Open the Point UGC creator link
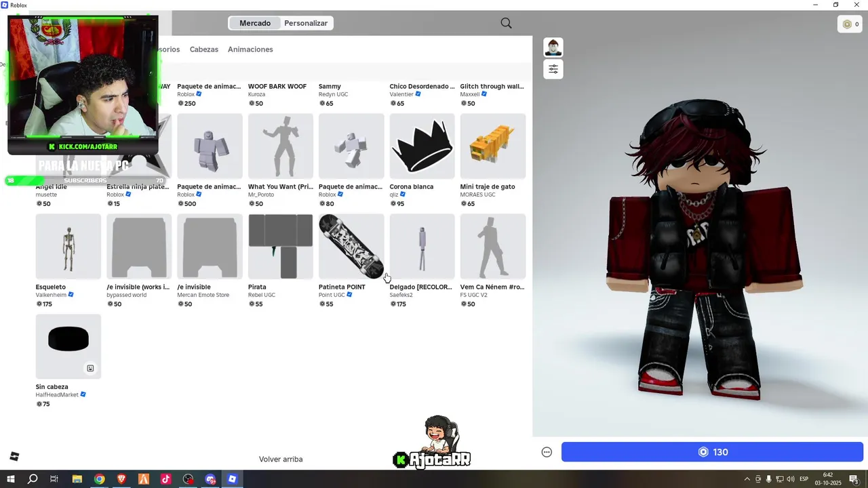 tap(332, 295)
